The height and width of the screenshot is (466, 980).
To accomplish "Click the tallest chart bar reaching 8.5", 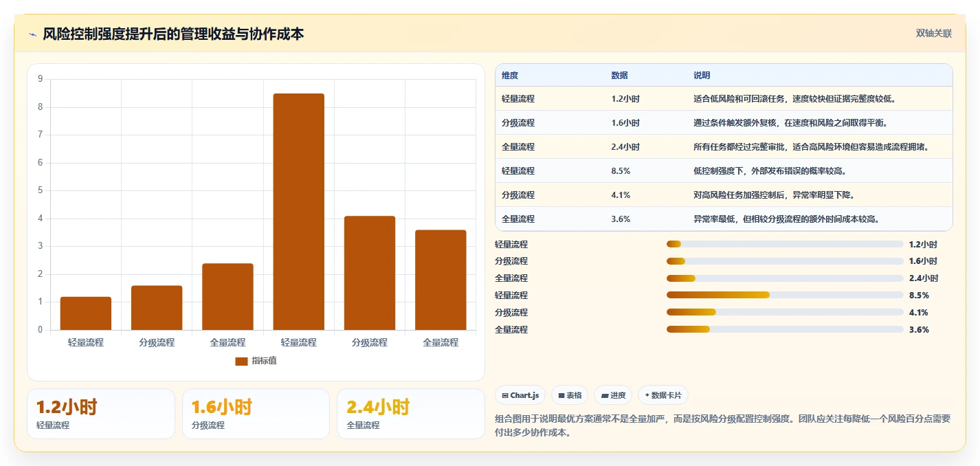I will click(x=298, y=212).
